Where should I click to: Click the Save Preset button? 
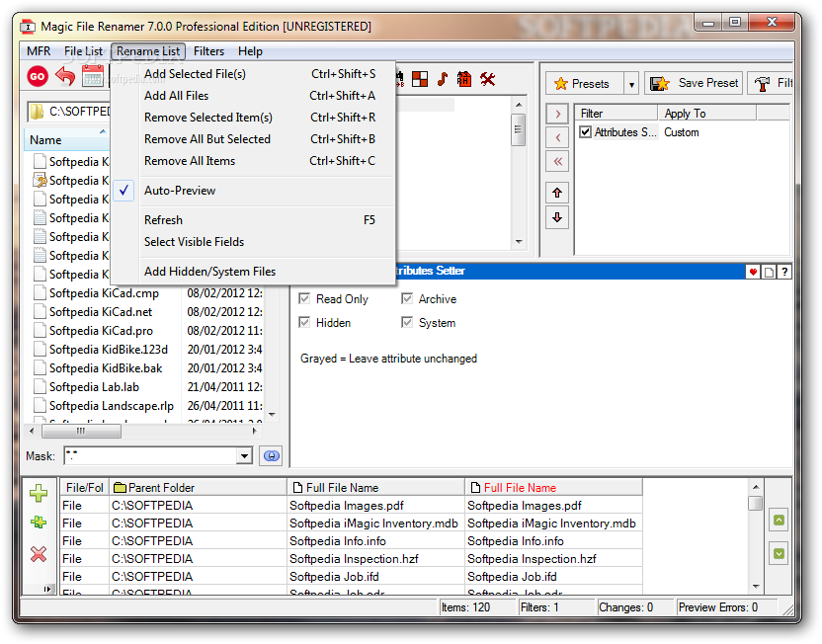(694, 83)
